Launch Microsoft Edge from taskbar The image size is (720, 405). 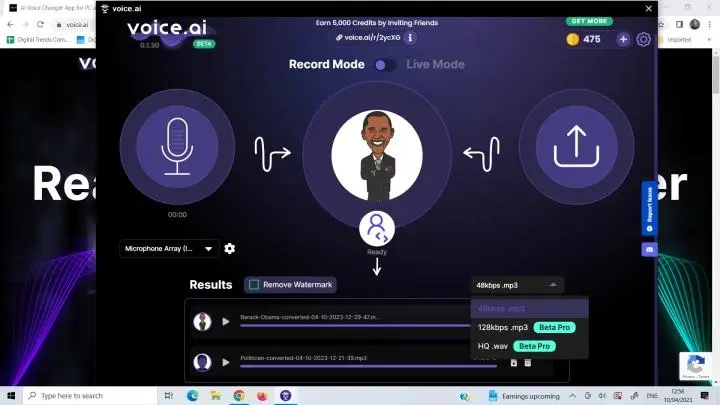[x=192, y=395]
